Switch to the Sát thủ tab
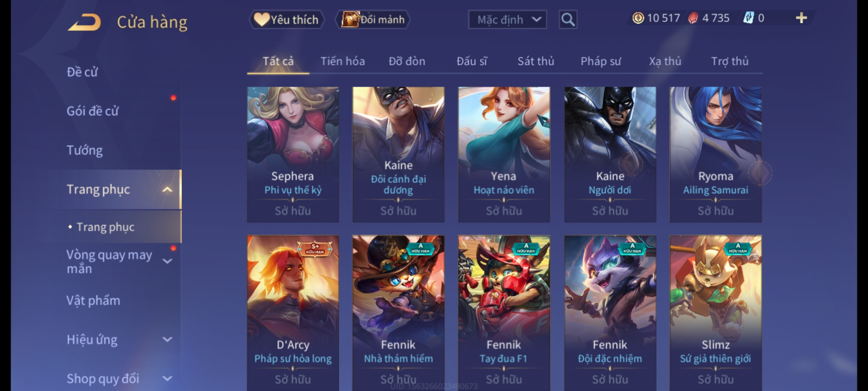This screenshot has width=868, height=391. coord(536,61)
